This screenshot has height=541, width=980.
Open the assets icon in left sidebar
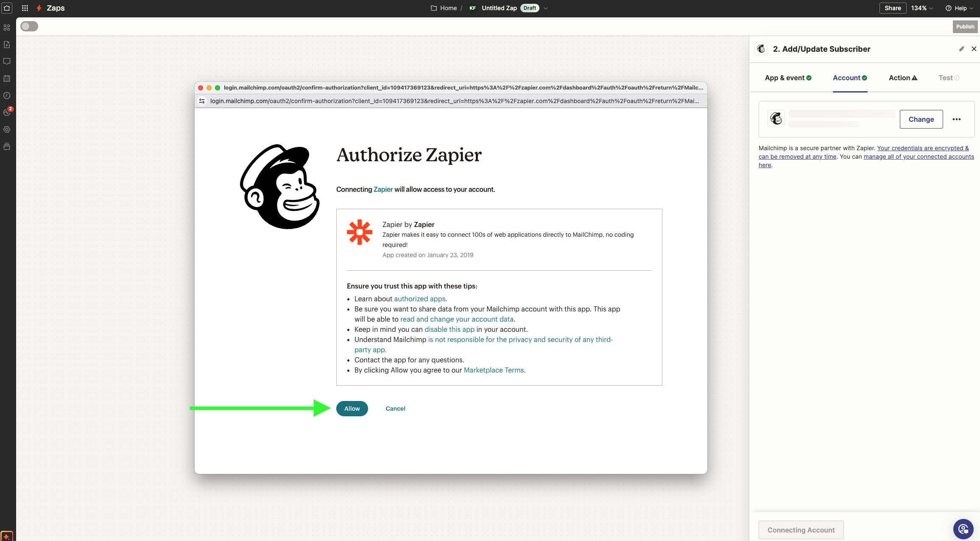[x=7, y=28]
